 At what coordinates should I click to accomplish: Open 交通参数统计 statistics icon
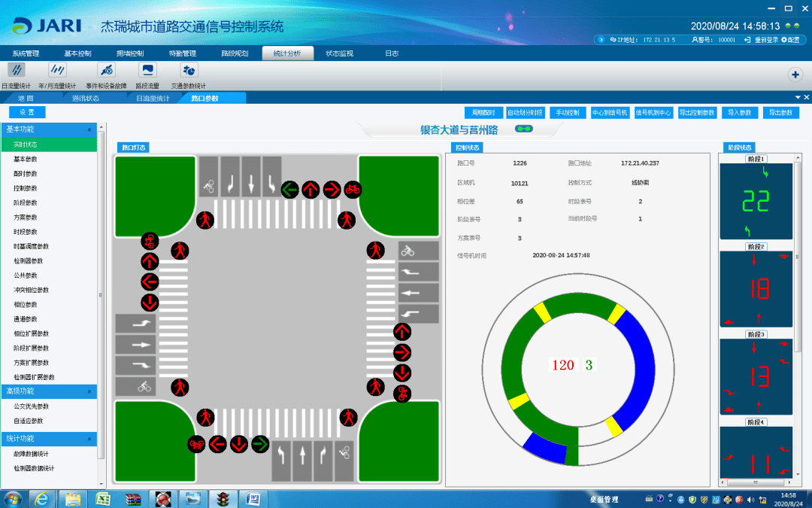pyautogui.click(x=189, y=70)
